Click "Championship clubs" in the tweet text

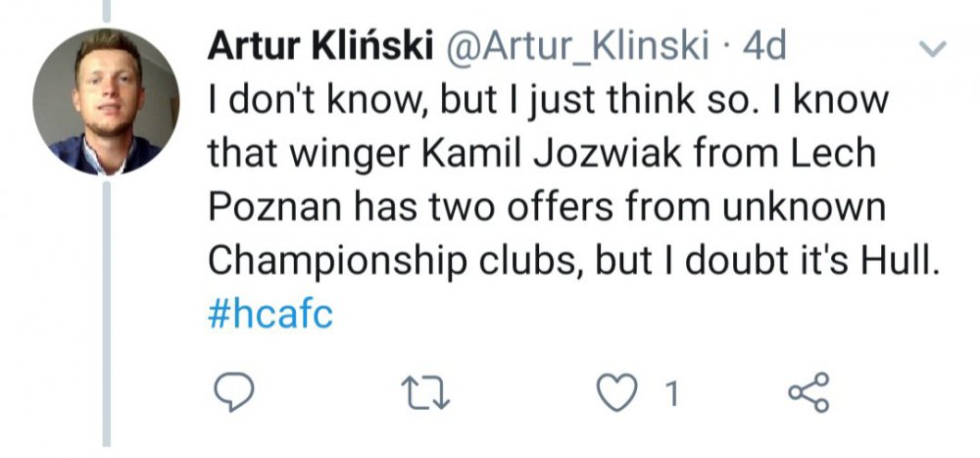pos(381,263)
